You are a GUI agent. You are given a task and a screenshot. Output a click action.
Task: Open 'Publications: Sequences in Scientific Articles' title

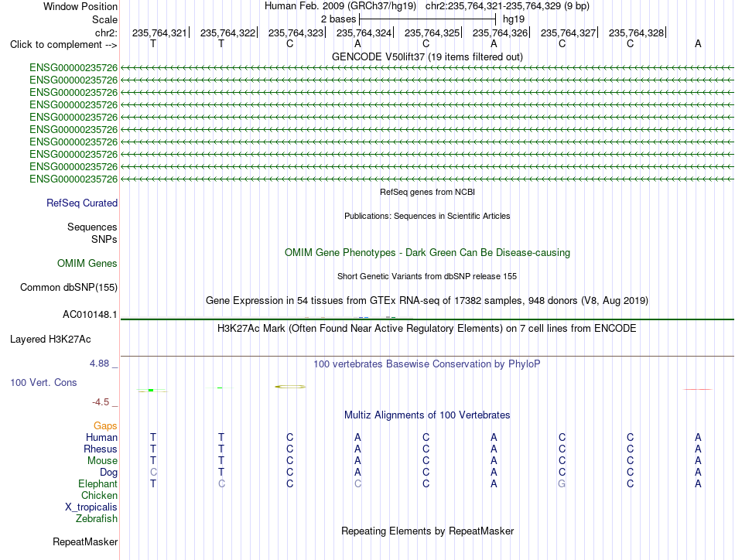pyautogui.click(x=427, y=216)
